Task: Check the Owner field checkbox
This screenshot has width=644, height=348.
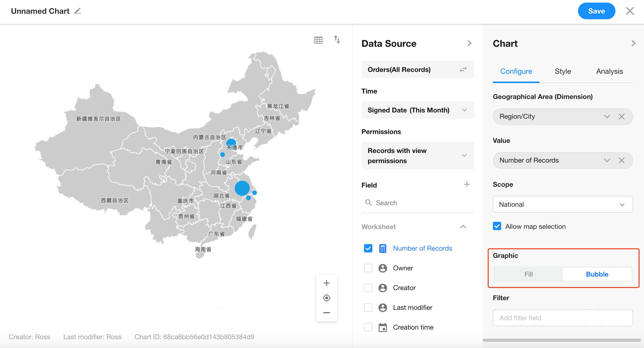Action: [x=368, y=268]
